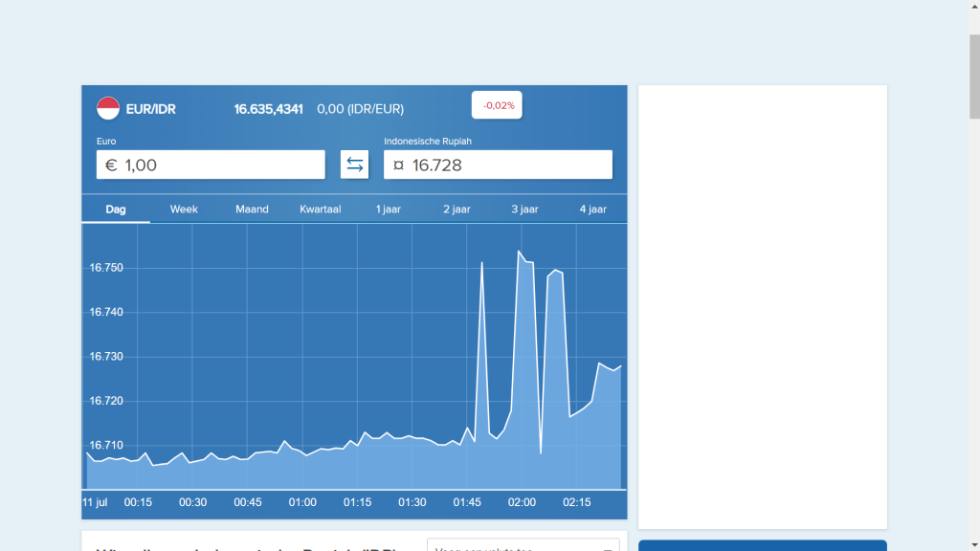Choose the 1 jaar time range
Viewport: 980px width, 551px height.
click(x=389, y=209)
